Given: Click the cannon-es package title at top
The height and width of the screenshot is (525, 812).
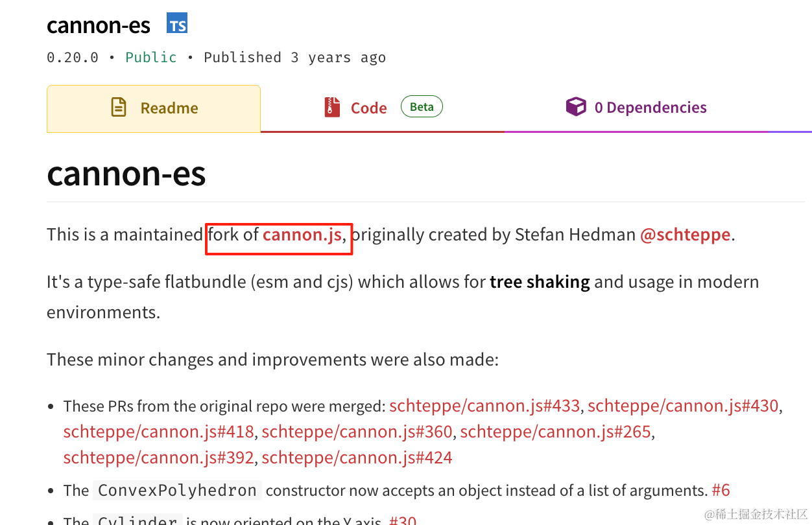Looking at the screenshot, I should [99, 25].
